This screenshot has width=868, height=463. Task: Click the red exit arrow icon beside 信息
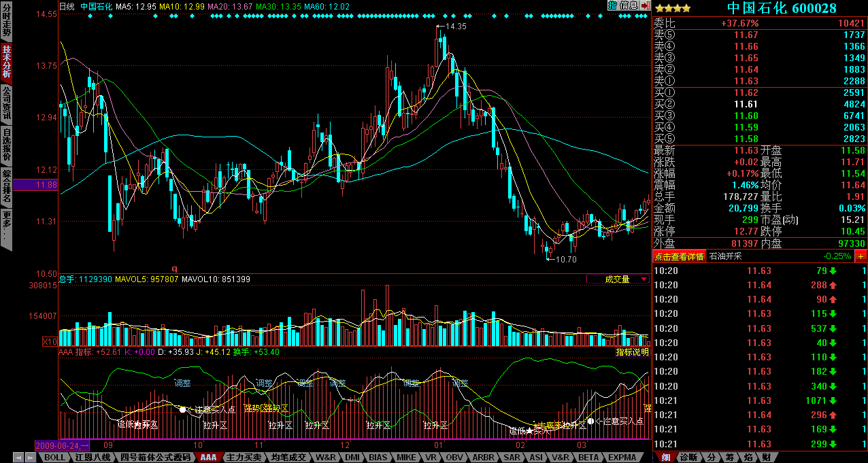pos(645,5)
